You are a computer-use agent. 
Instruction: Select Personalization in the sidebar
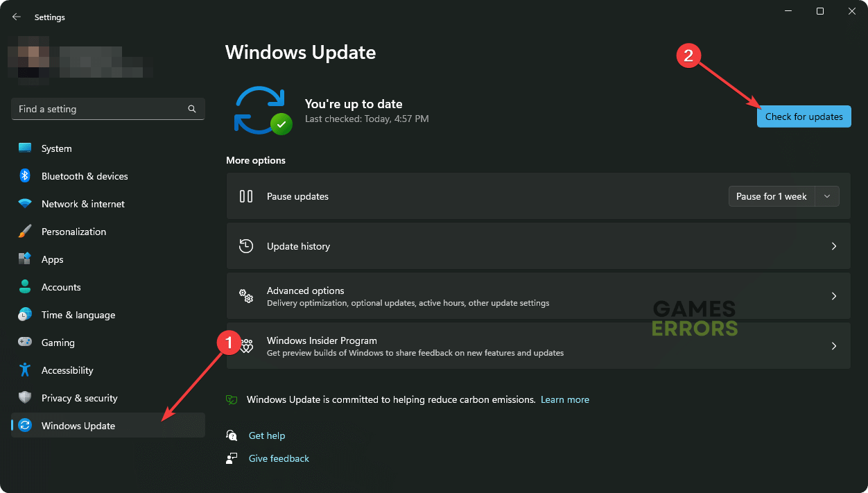point(108,232)
